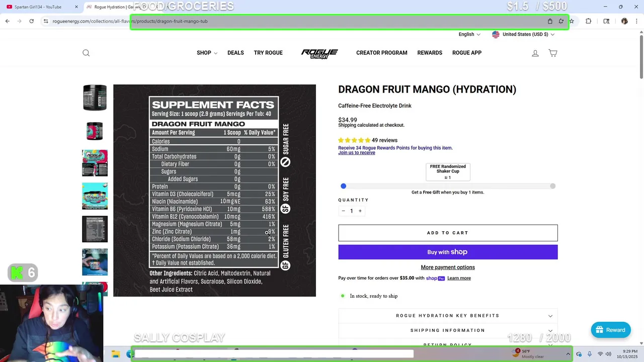Reload the page with refresh icon
The image size is (644, 362).
[31, 21]
